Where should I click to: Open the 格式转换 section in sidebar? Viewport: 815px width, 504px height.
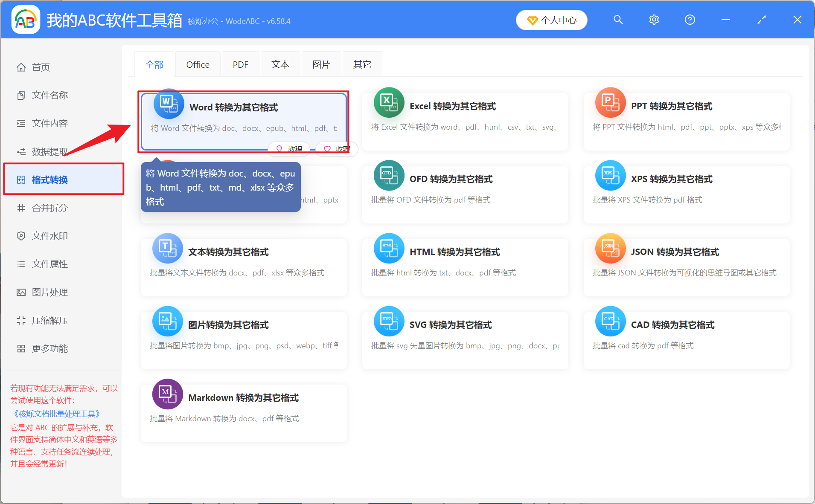click(x=49, y=180)
